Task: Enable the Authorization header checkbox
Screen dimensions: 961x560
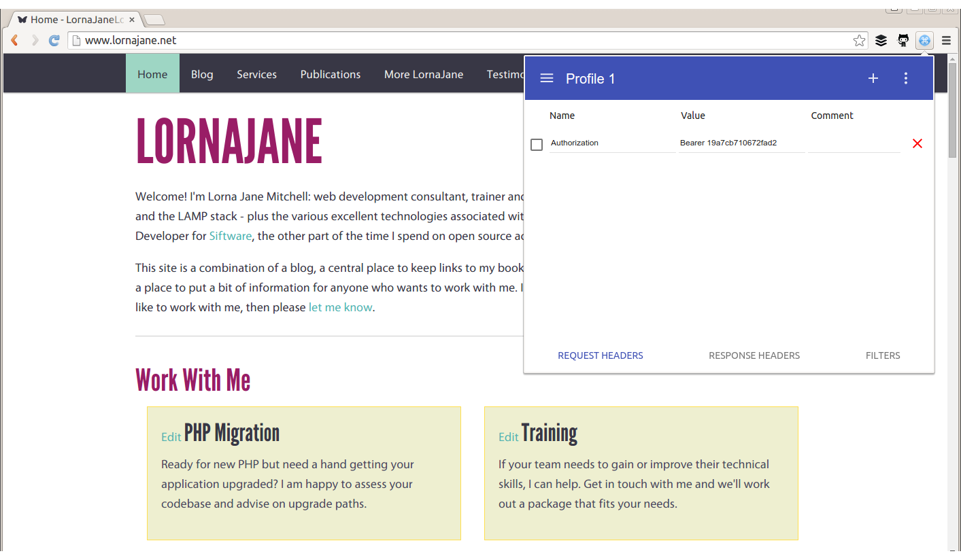Action: tap(537, 145)
